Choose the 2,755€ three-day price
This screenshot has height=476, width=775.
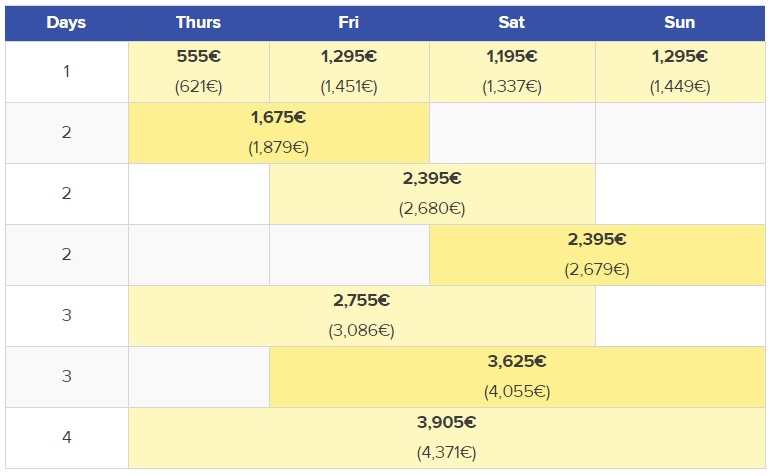361,301
